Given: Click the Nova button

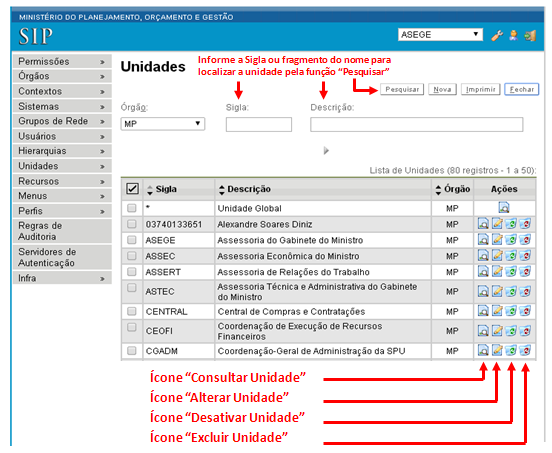Looking at the screenshot, I should coord(442,89).
